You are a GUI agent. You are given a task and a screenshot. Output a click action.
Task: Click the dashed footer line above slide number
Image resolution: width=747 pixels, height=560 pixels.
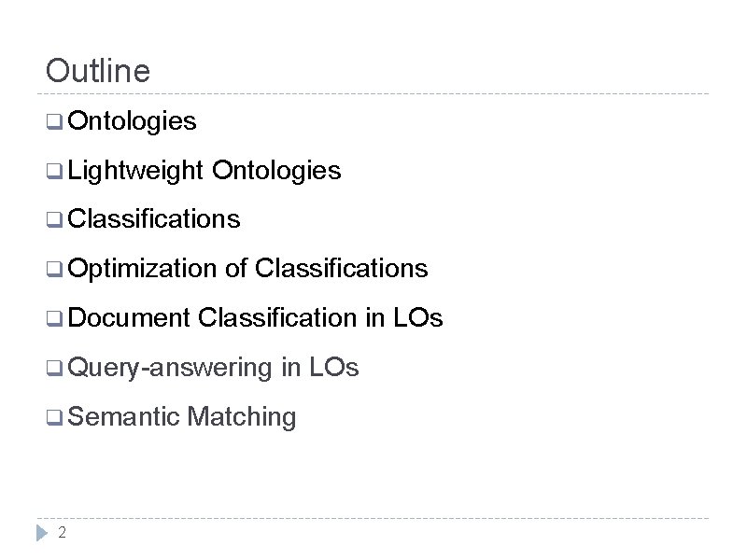point(373,518)
